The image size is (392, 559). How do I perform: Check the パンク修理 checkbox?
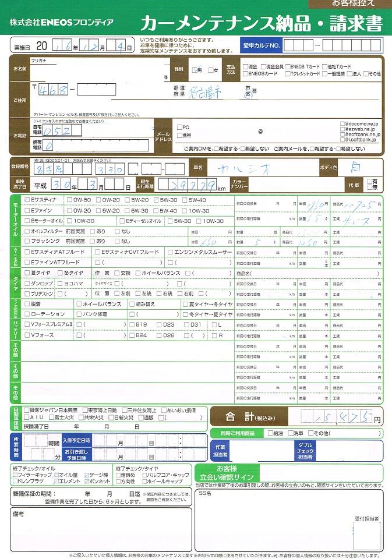79,314
